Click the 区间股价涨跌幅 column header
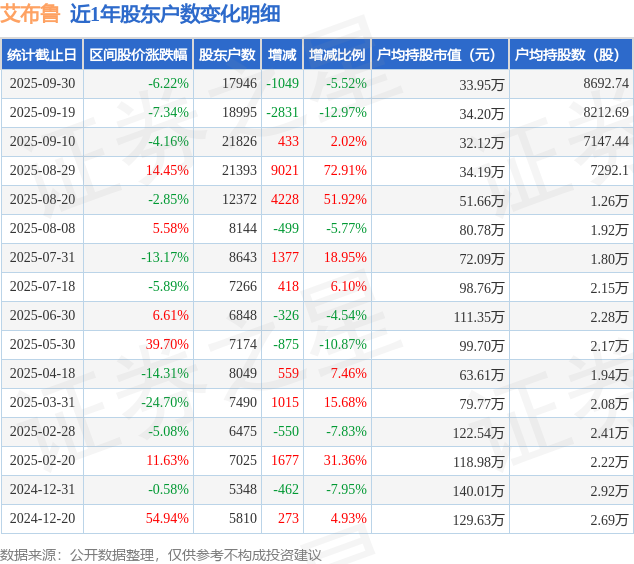The image size is (634, 564). [x=138, y=55]
